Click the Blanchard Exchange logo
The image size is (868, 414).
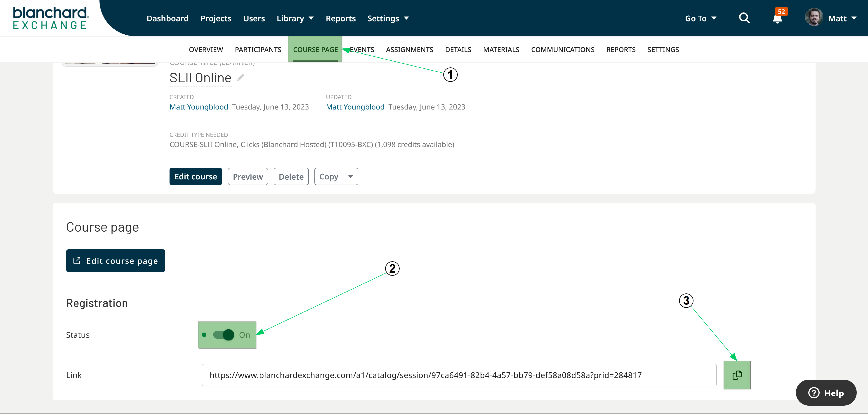pyautogui.click(x=50, y=17)
